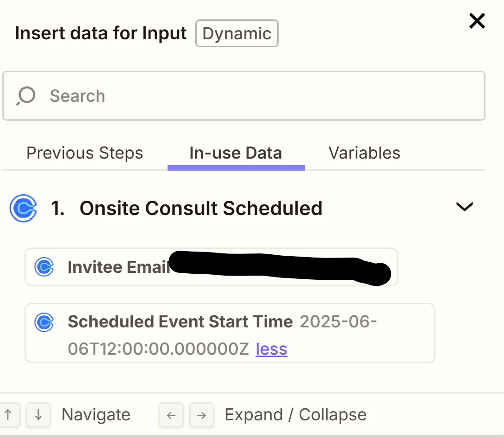Open the Variables tab
The image size is (504, 437).
point(364,153)
